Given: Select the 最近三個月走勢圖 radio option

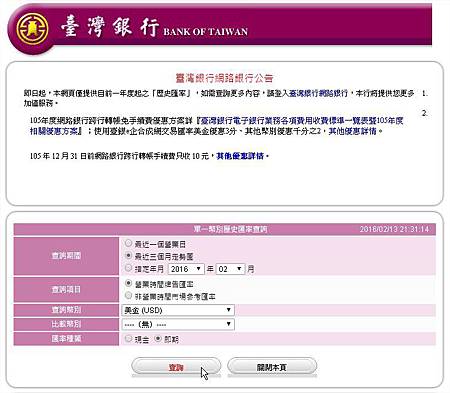Looking at the screenshot, I should tap(128, 256).
